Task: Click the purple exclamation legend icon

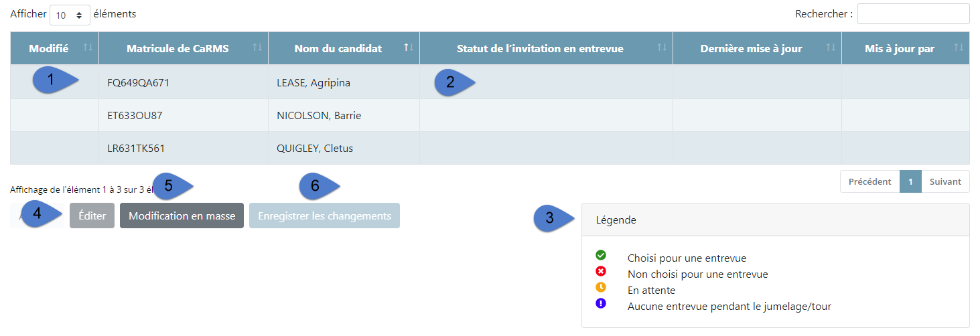Action: [601, 303]
